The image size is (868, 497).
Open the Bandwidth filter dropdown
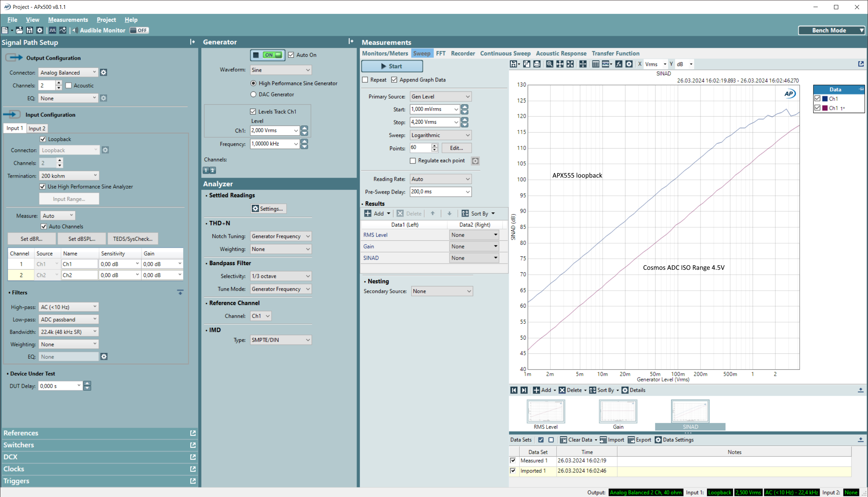[x=68, y=332]
